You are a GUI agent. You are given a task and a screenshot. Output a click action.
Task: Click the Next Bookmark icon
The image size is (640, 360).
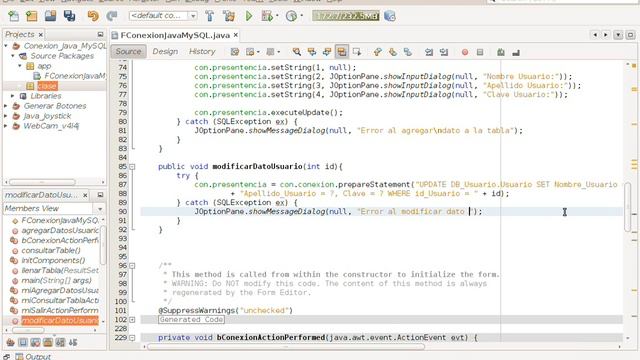[393, 52]
